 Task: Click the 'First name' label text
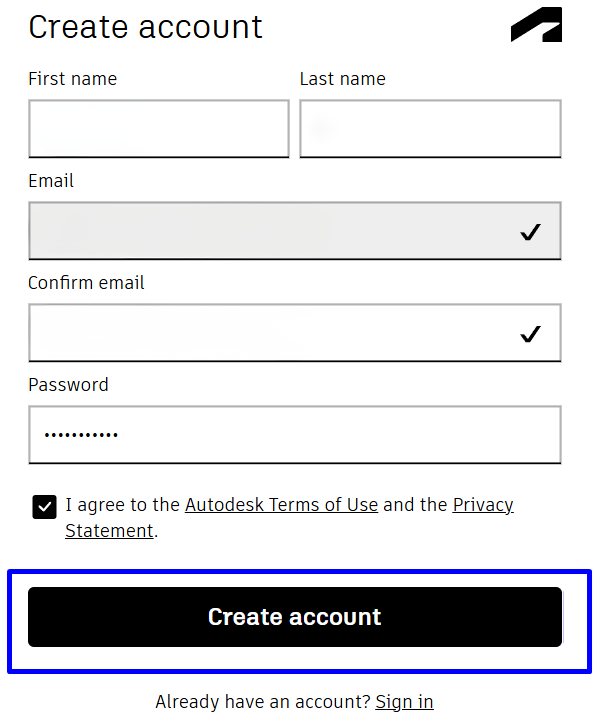[x=72, y=79]
